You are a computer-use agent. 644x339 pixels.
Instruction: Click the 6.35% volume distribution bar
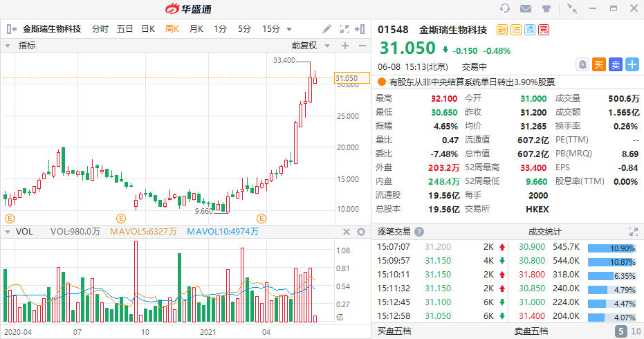tap(611, 276)
